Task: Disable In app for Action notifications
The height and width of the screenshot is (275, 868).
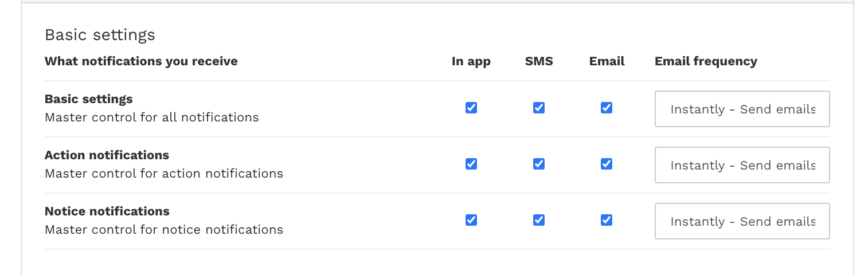Action: 471,164
